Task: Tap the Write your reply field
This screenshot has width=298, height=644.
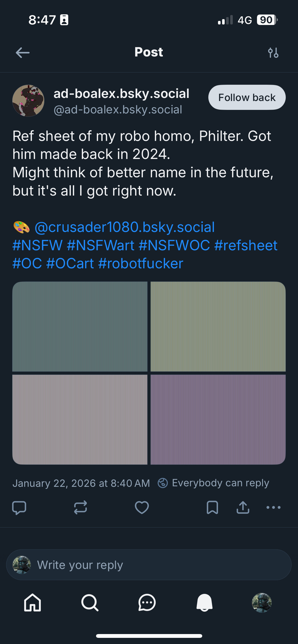Action: click(x=149, y=565)
